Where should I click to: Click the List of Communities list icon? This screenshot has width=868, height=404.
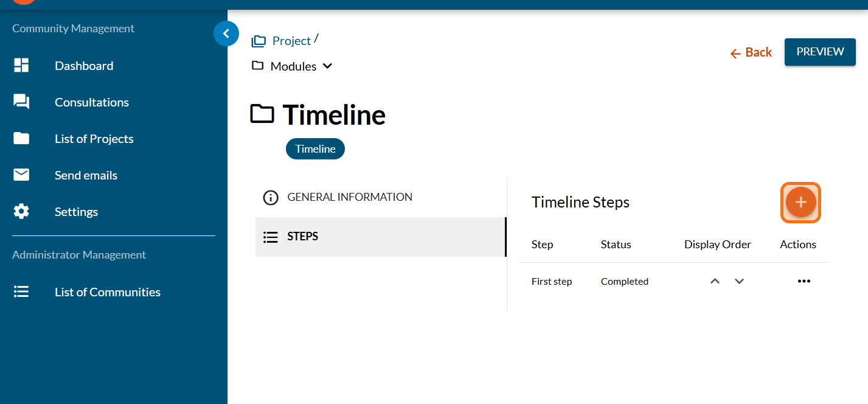(x=21, y=292)
